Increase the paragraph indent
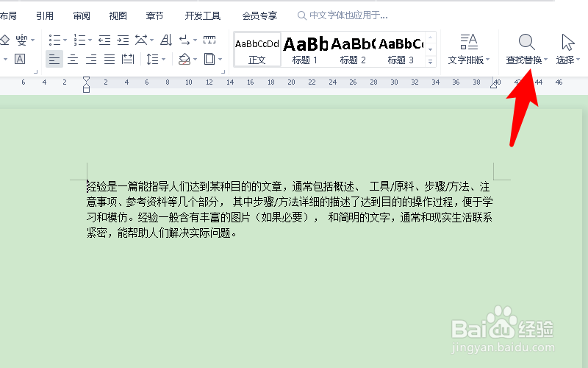 pyautogui.click(x=123, y=40)
